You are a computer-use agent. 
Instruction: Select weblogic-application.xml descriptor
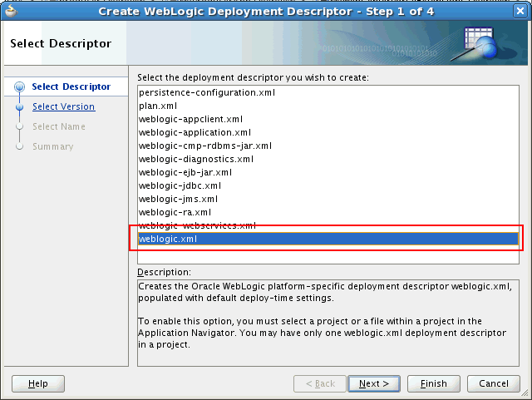[x=328, y=132]
